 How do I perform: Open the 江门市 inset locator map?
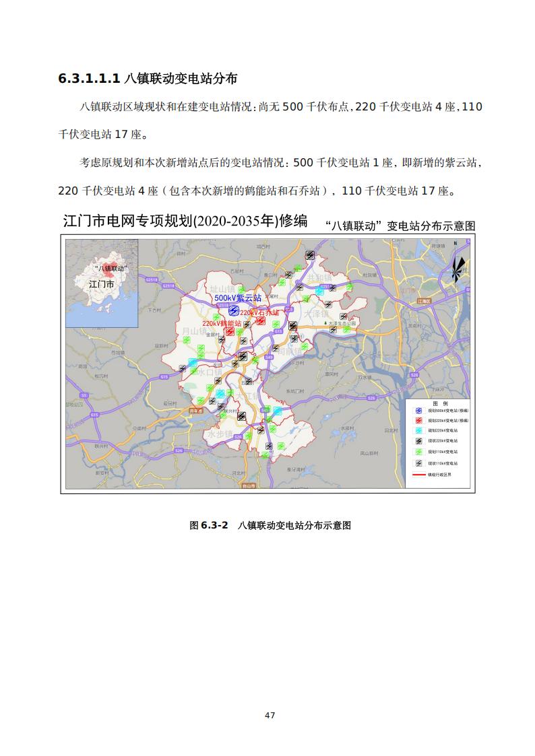click(102, 283)
